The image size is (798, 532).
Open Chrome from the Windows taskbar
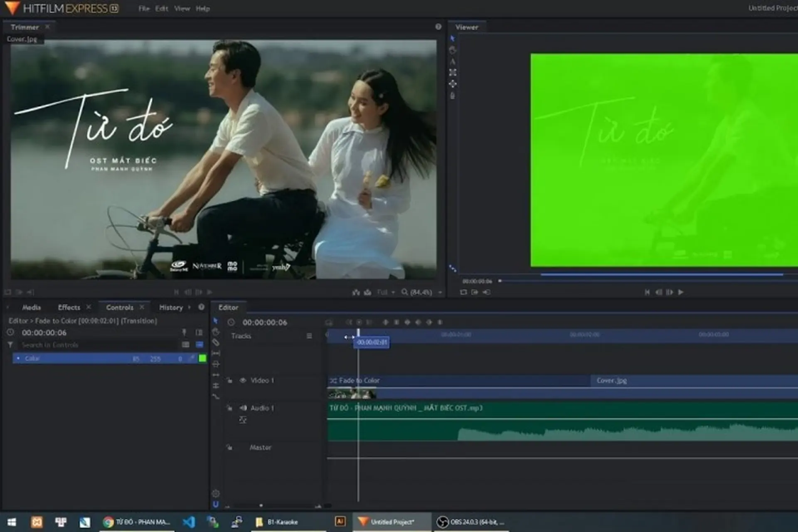pos(137,522)
